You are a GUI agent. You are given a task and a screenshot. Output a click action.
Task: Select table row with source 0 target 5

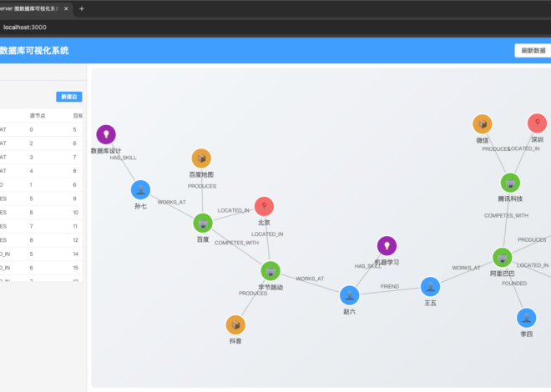point(41,129)
